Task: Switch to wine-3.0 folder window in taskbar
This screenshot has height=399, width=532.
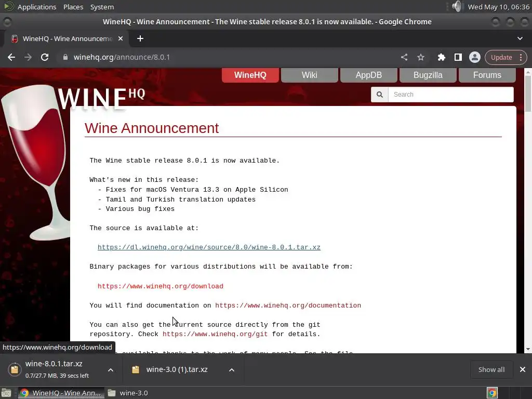Action: (x=128, y=393)
